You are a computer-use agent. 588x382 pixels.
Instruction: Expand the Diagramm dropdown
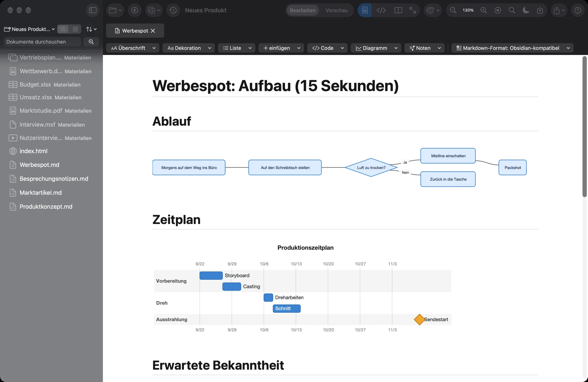point(376,48)
